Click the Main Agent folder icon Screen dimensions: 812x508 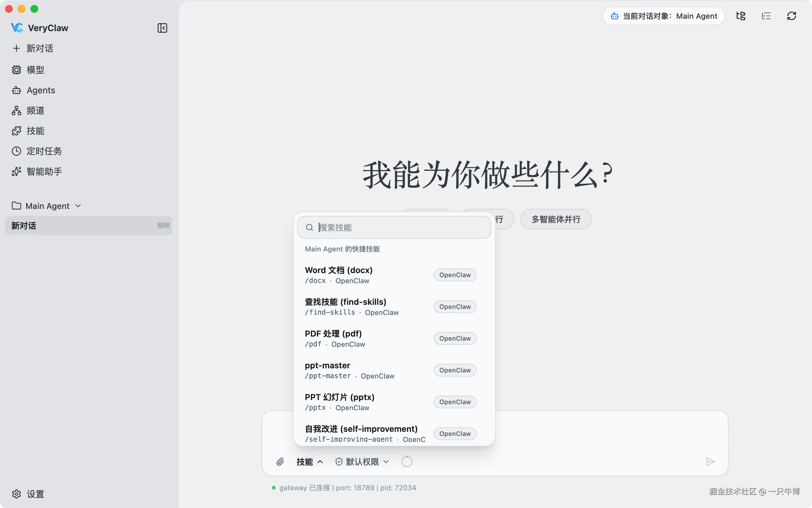pos(16,206)
